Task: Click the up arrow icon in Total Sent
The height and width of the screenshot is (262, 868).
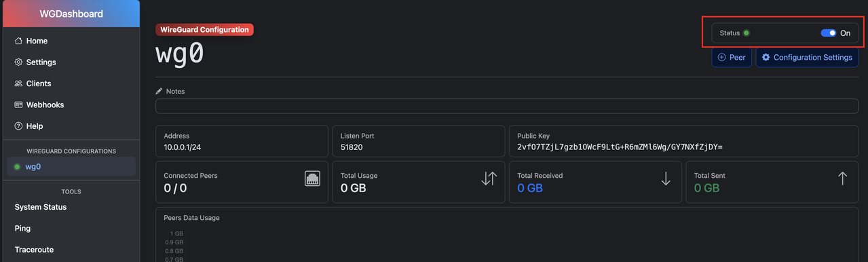Action: tap(842, 179)
